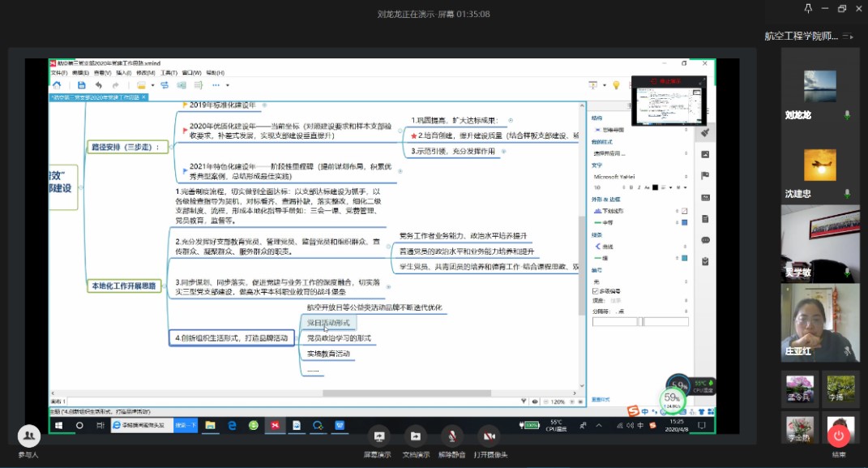Toggle the 多级编号 checkbox
The image size is (868, 468).
[x=596, y=290]
